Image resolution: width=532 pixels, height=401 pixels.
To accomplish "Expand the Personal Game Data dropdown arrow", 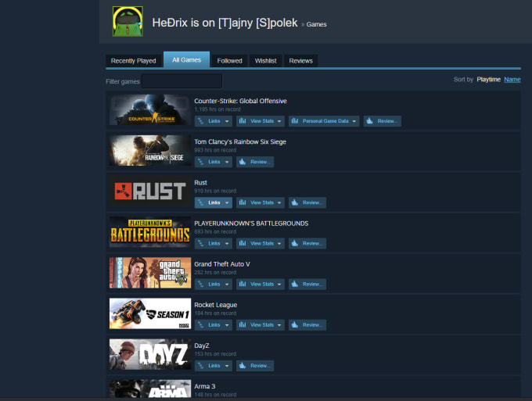I will 354,121.
